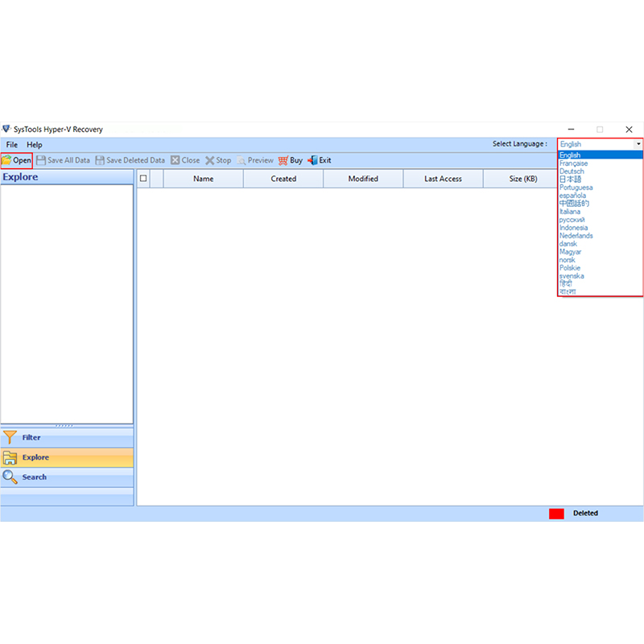This screenshot has width=644, height=644.
Task: Pick Nederlands in the language list
Action: [601, 236]
